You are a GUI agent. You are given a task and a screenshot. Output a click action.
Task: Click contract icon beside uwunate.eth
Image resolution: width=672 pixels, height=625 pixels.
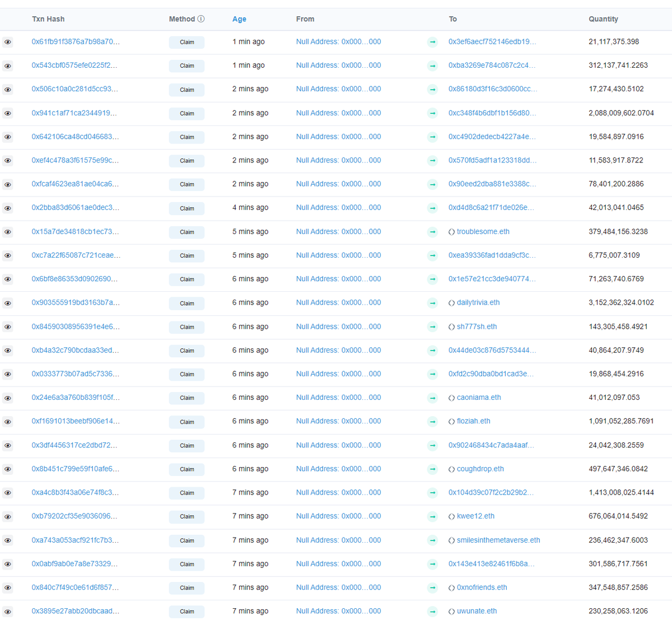(x=451, y=612)
